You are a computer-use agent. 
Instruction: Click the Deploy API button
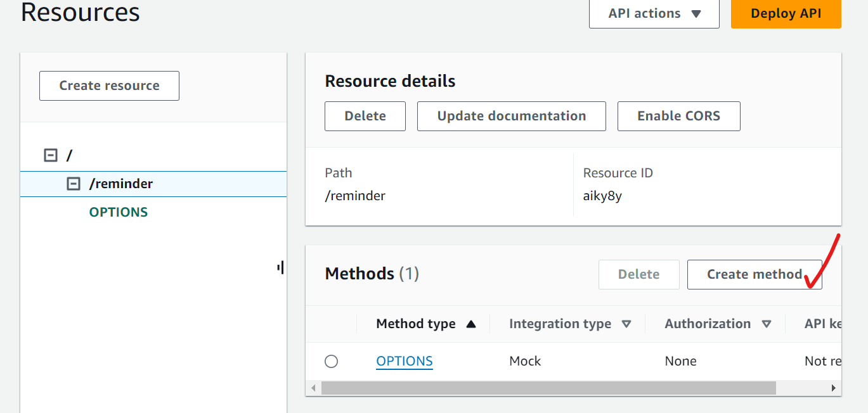pyautogui.click(x=786, y=14)
